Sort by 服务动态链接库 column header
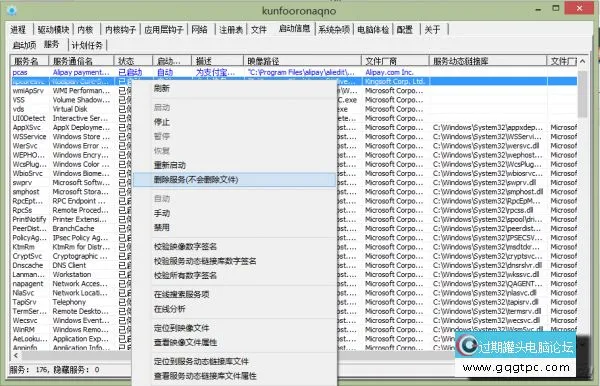Image resolution: width=600 pixels, height=386 pixels. pyautogui.click(x=488, y=61)
